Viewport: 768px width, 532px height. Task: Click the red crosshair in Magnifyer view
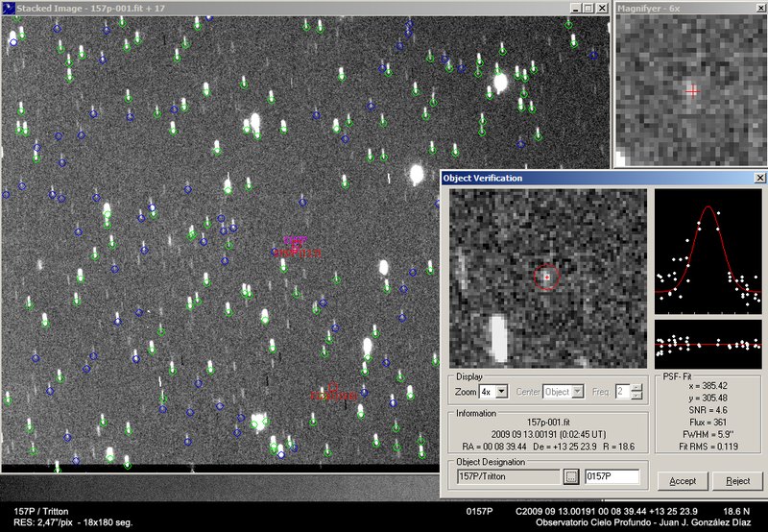[x=692, y=91]
